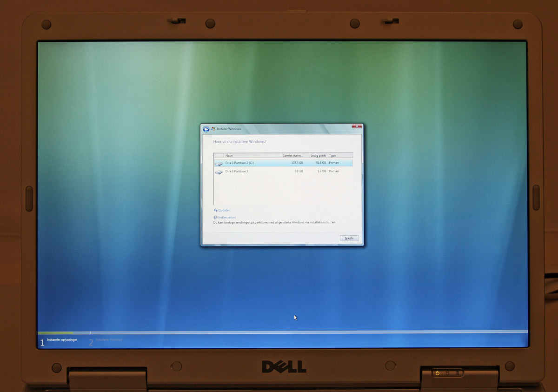Go back using the blue arrow button

[206, 129]
